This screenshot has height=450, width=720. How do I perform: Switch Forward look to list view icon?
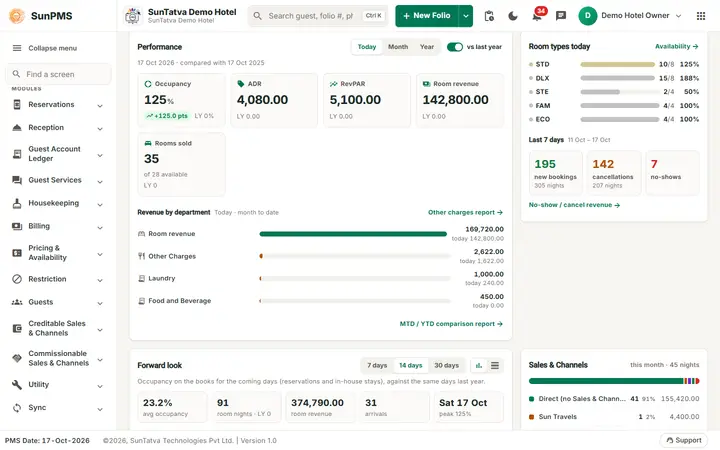[495, 366]
